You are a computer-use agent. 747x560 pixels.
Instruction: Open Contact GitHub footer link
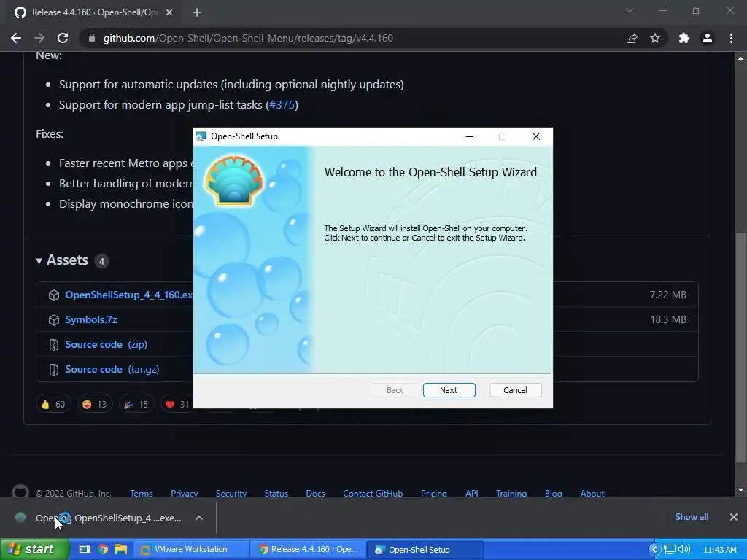point(373,494)
